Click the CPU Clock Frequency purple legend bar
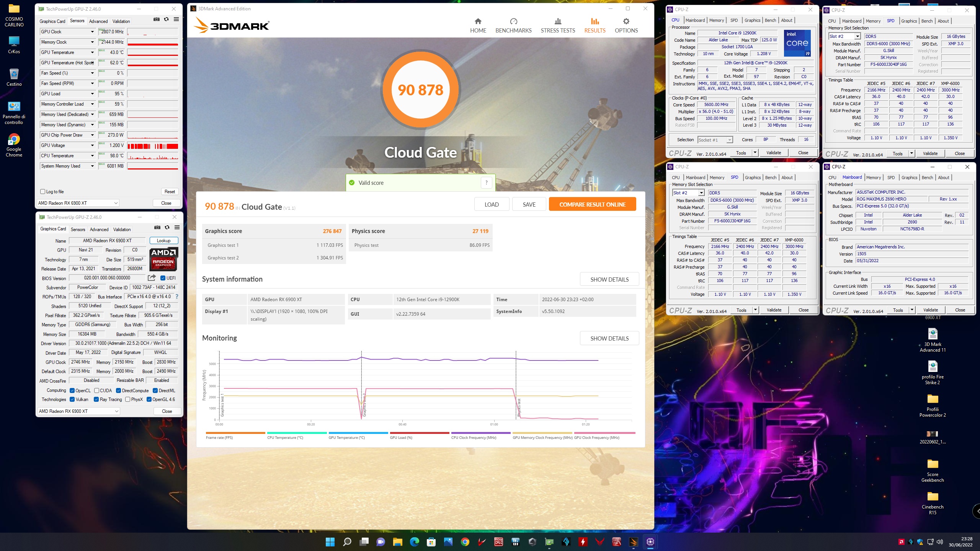Image resolution: width=980 pixels, height=551 pixels. [480, 433]
